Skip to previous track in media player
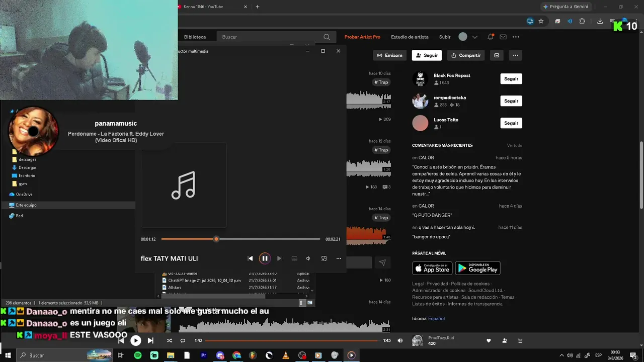The image size is (644, 362). click(x=250, y=258)
